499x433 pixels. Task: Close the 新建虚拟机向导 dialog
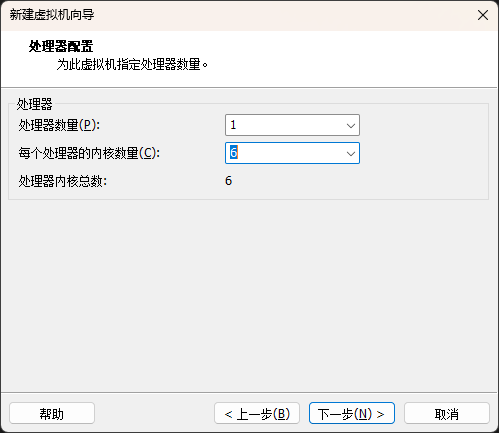click(x=483, y=15)
